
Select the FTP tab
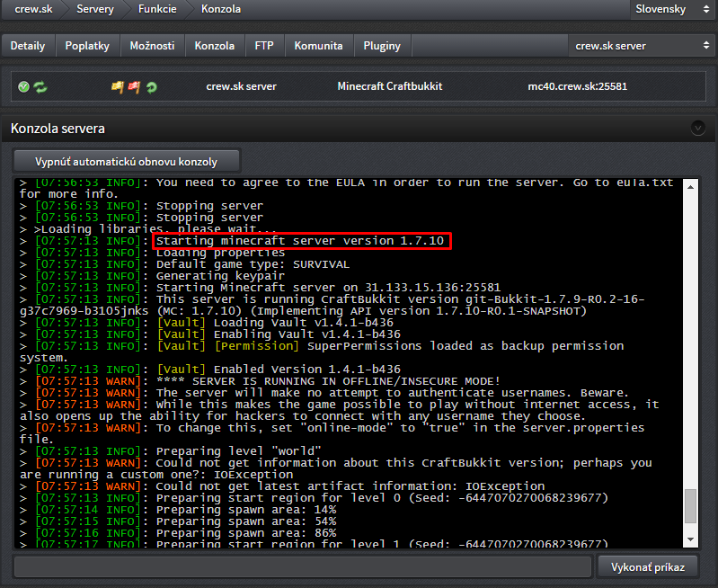click(x=264, y=45)
